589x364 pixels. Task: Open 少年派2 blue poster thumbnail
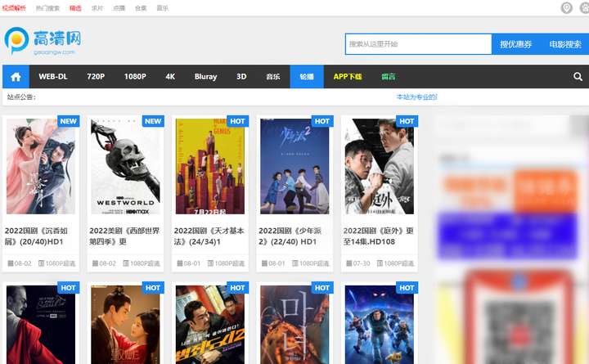click(294, 166)
